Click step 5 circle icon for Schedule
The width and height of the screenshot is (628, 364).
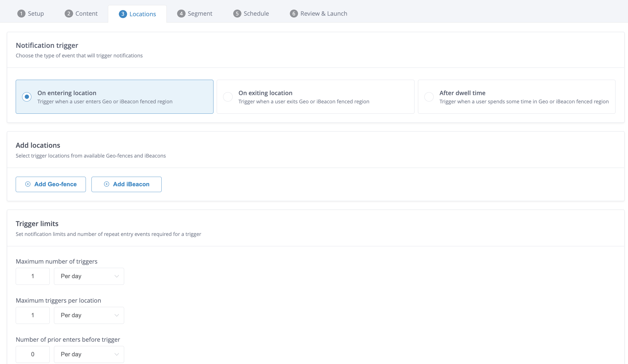[x=237, y=14]
